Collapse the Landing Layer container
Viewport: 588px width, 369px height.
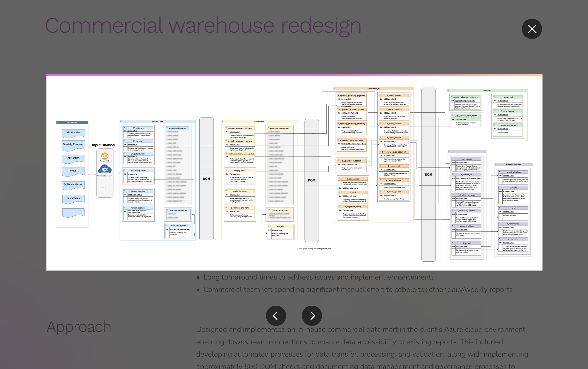(x=121, y=121)
